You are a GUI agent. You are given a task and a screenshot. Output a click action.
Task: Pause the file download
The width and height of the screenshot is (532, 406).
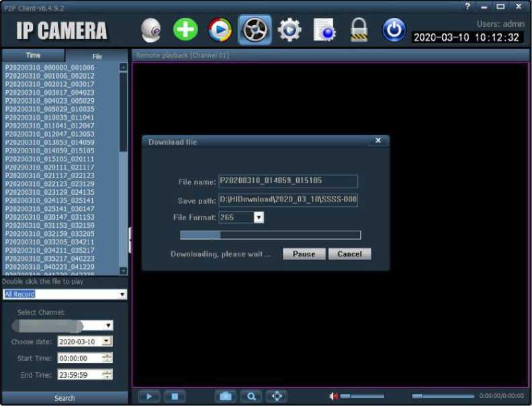pyautogui.click(x=304, y=254)
